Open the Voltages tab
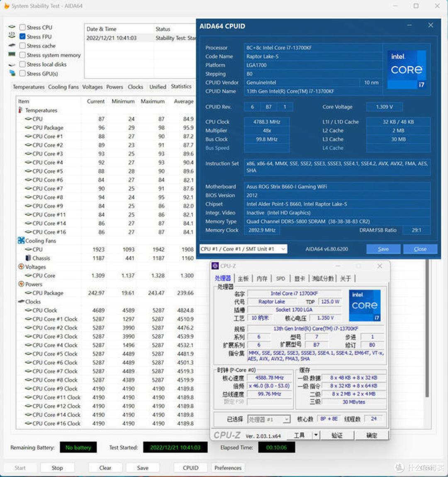This screenshot has height=477, width=448. [x=93, y=87]
